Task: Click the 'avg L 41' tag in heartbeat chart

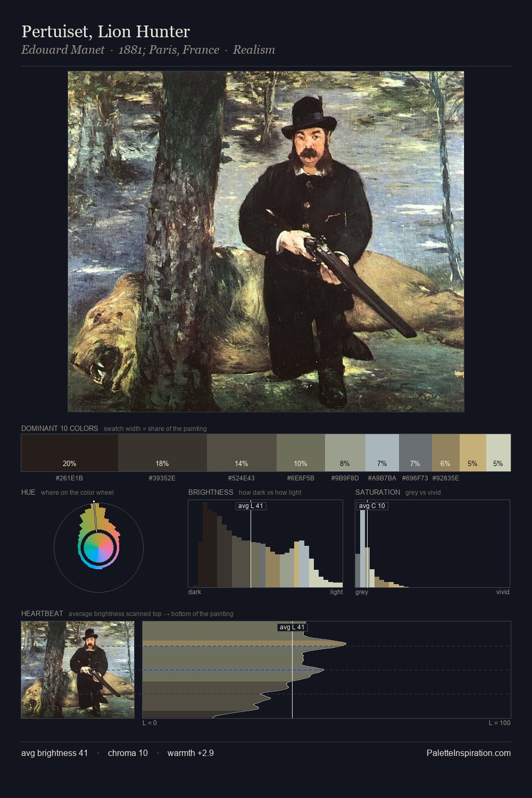Action: click(x=292, y=627)
